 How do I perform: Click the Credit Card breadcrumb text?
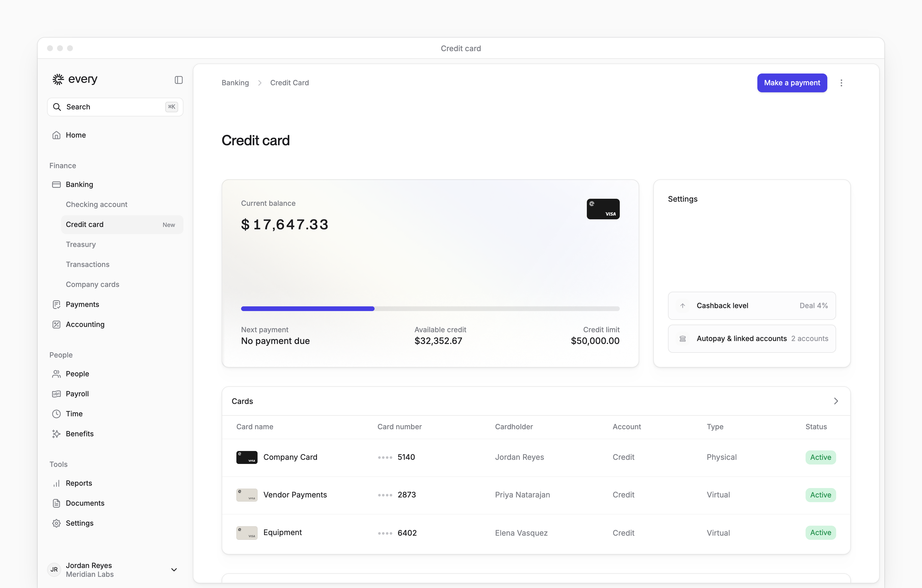tap(290, 83)
